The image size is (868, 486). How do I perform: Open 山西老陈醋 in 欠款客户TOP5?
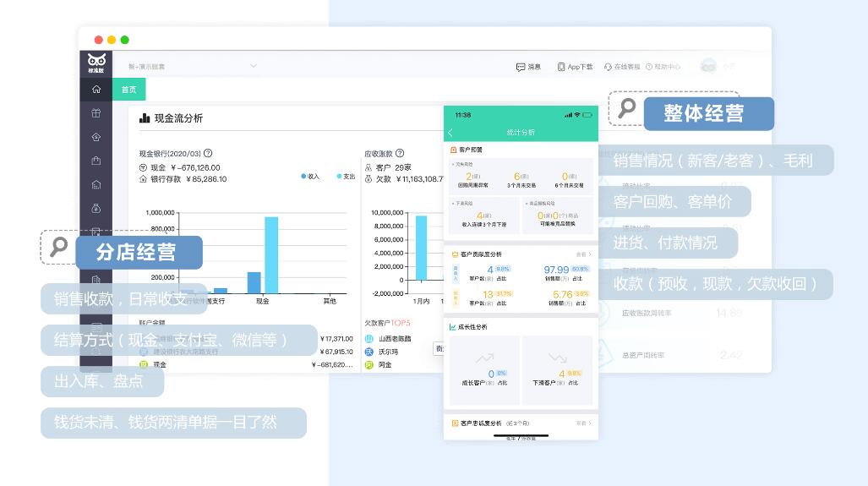(x=388, y=339)
